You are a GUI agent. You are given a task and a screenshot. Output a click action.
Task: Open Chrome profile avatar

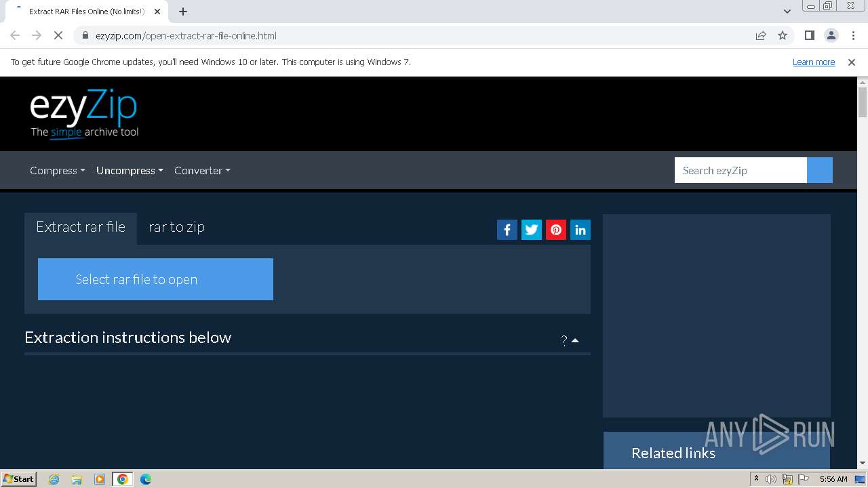coord(831,35)
